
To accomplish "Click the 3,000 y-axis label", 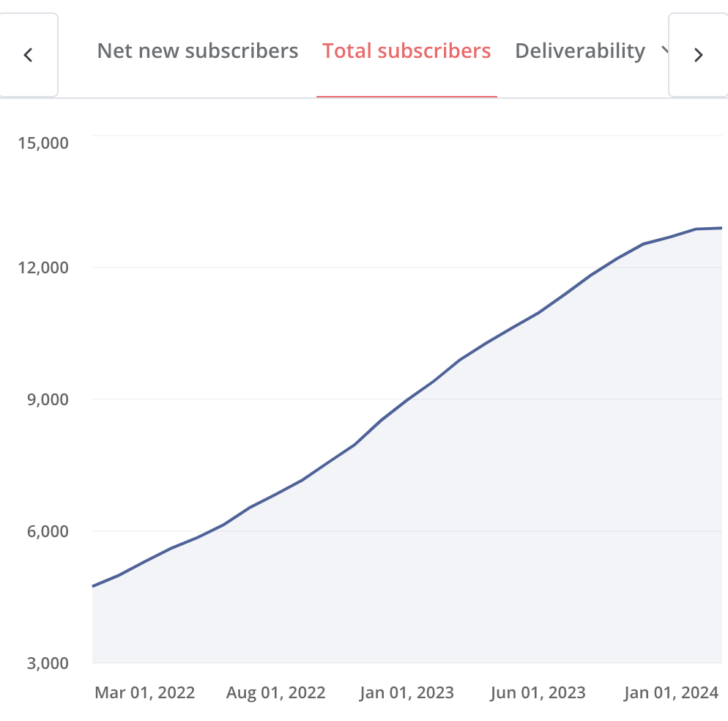I will pyautogui.click(x=48, y=663).
